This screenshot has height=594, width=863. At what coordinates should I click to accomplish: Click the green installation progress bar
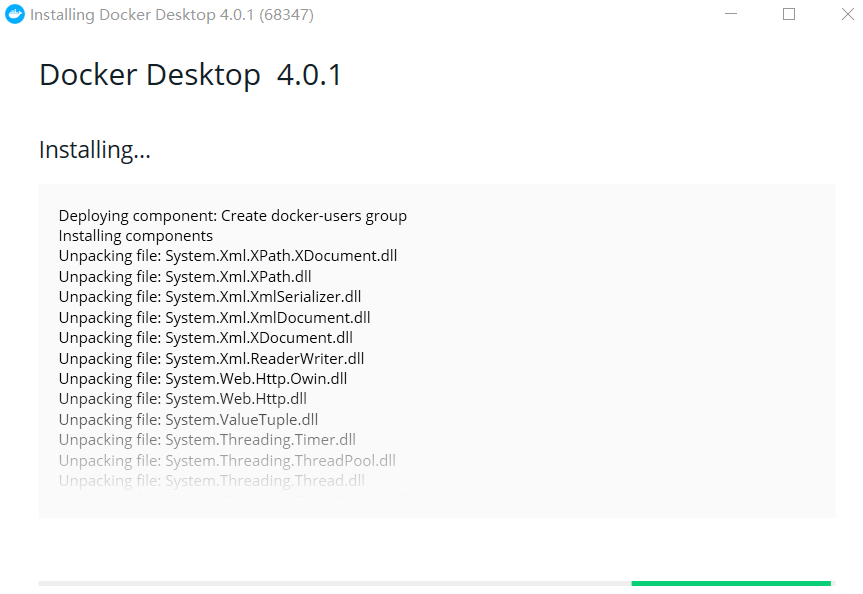731,583
